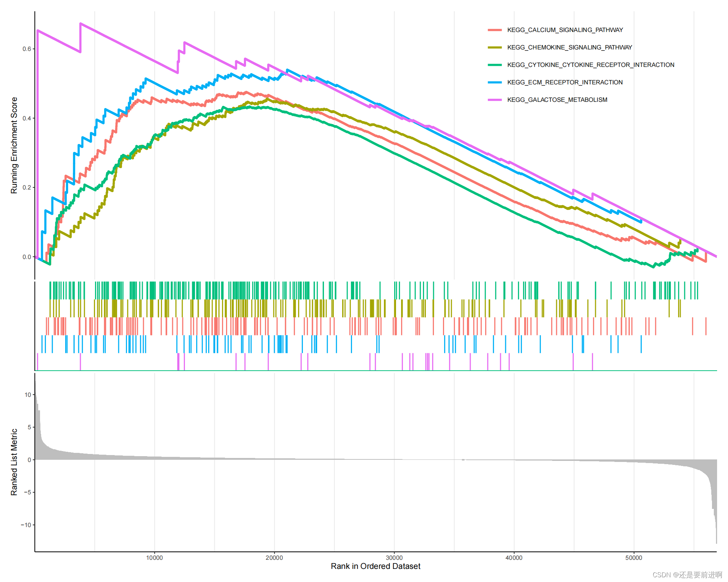The width and height of the screenshot is (728, 582).
Task: Click the Ranked List Metric axis title
Action: coord(14,462)
